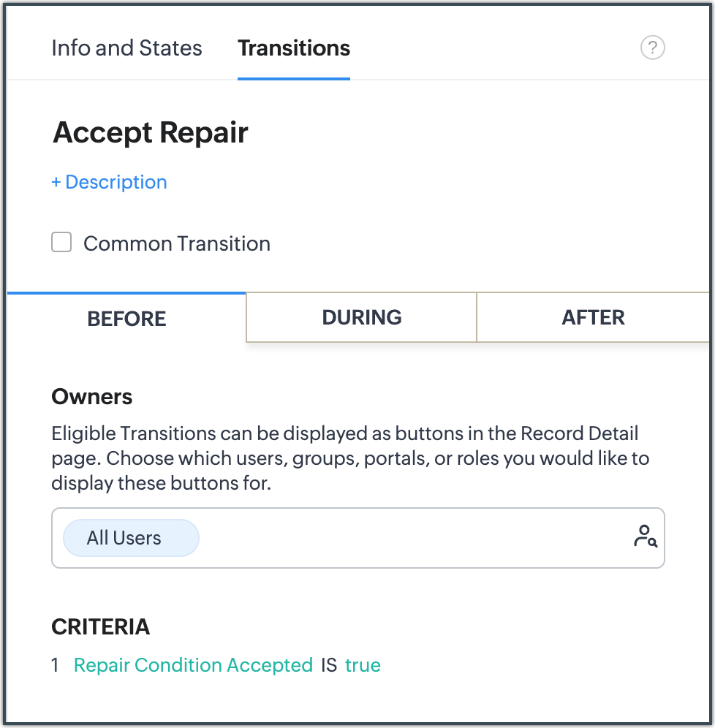Viewport: 715px width, 728px height.
Task: Enable the Common Transition checkbox
Action: tap(61, 243)
